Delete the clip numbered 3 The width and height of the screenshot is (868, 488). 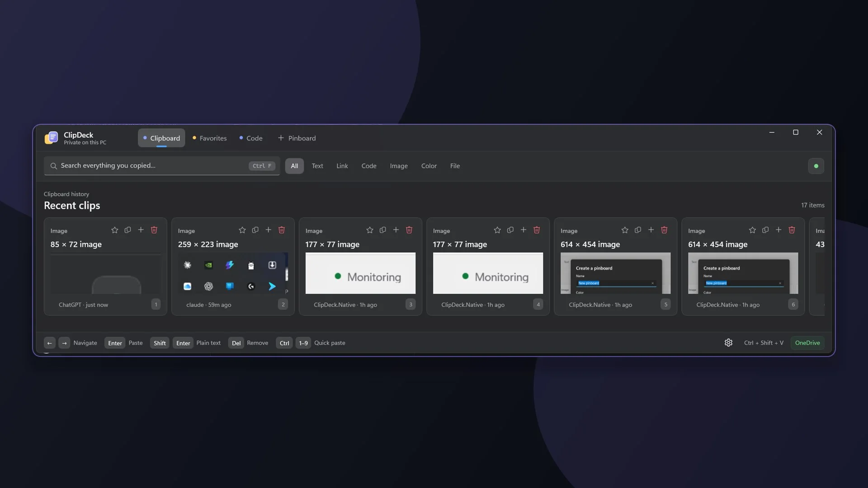(x=409, y=230)
